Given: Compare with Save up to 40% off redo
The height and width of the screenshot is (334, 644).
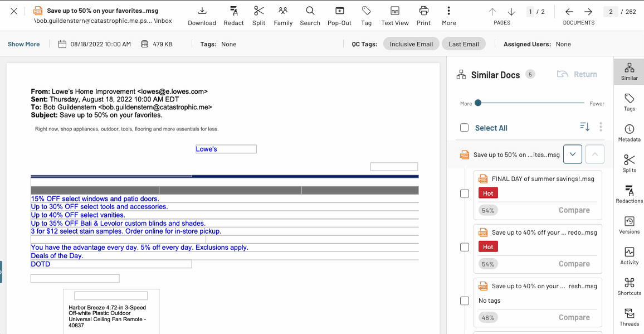Looking at the screenshot, I should (x=574, y=264).
